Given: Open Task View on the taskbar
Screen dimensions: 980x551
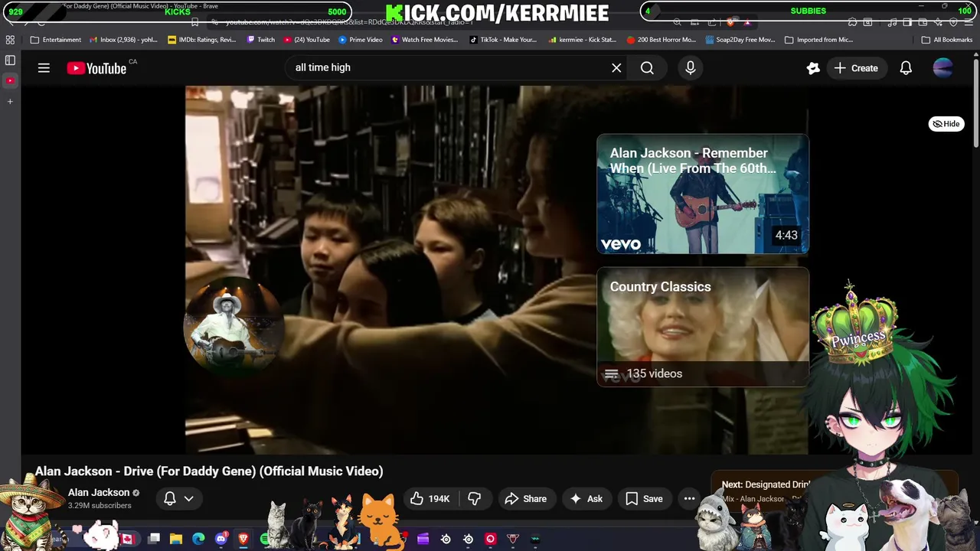Looking at the screenshot, I should [x=154, y=539].
